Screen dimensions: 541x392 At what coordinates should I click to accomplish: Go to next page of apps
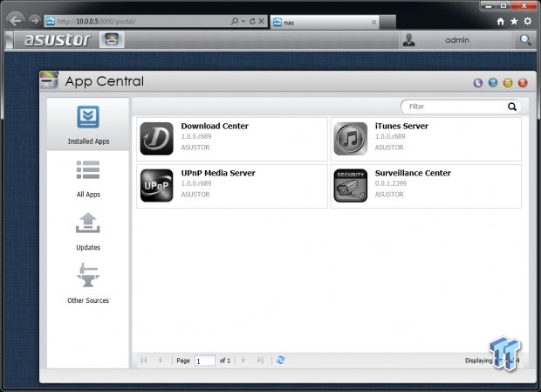click(x=243, y=361)
